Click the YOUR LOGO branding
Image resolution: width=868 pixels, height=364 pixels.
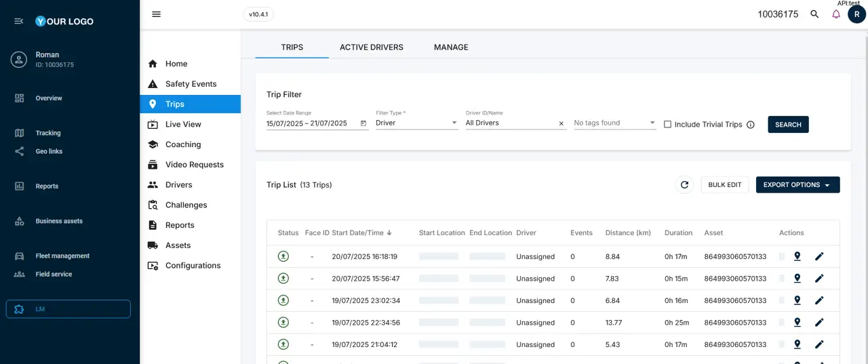[x=64, y=21]
